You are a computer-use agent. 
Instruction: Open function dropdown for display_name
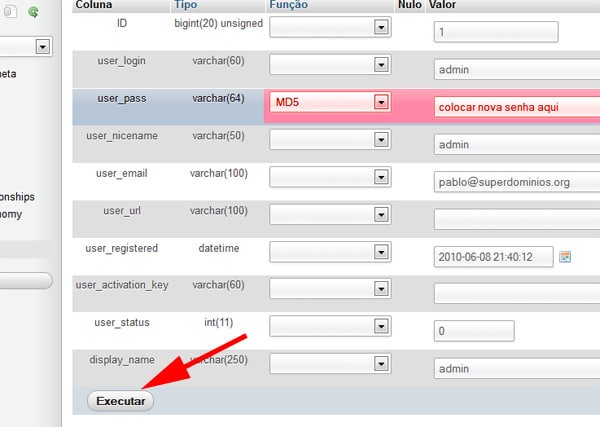(380, 362)
